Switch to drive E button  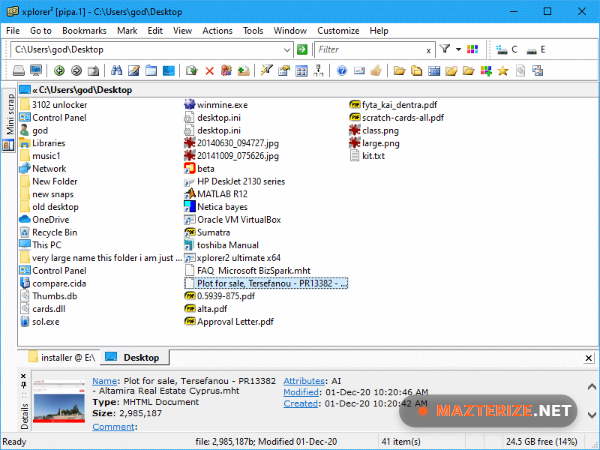click(x=536, y=49)
